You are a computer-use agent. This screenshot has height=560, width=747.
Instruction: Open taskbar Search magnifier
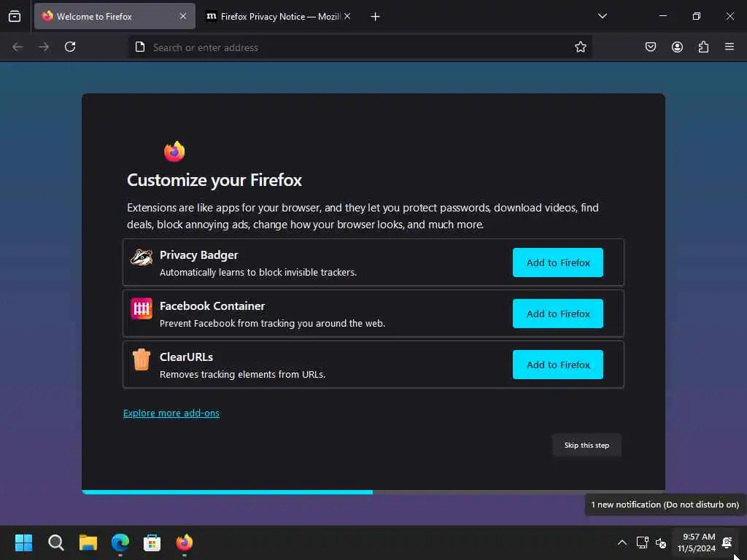coord(55,542)
